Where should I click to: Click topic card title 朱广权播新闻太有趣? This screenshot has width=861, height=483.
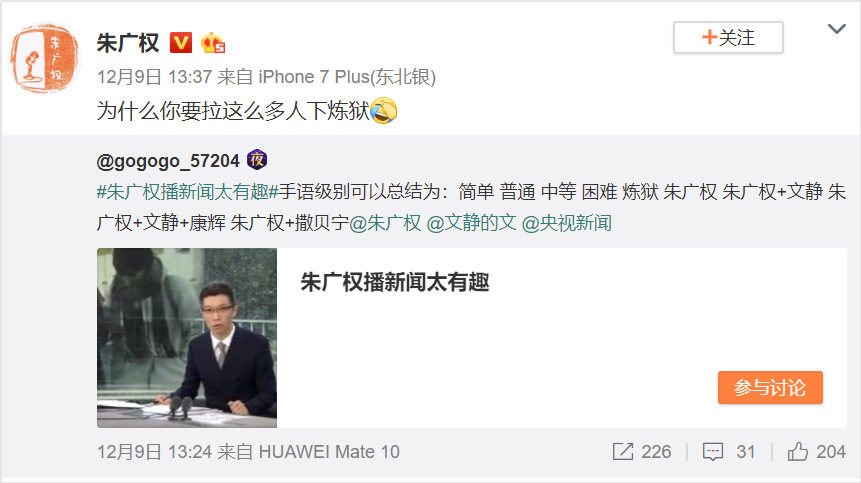pos(395,282)
